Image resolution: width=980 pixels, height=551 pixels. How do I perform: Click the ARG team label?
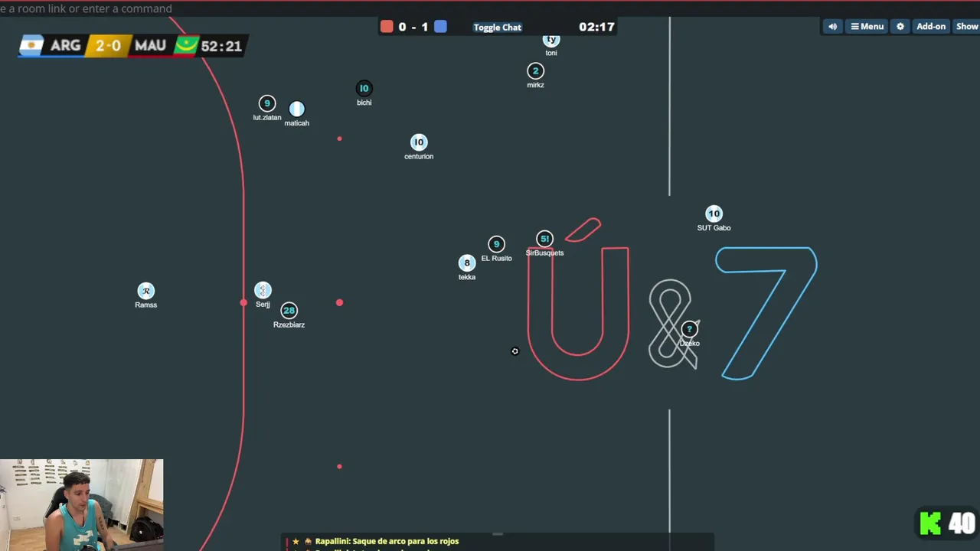65,46
